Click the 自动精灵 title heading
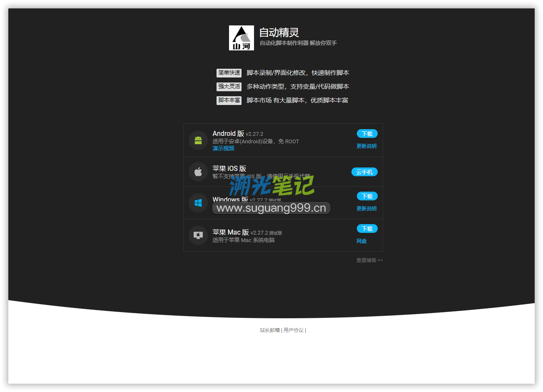This screenshot has height=392, width=543. click(x=279, y=32)
